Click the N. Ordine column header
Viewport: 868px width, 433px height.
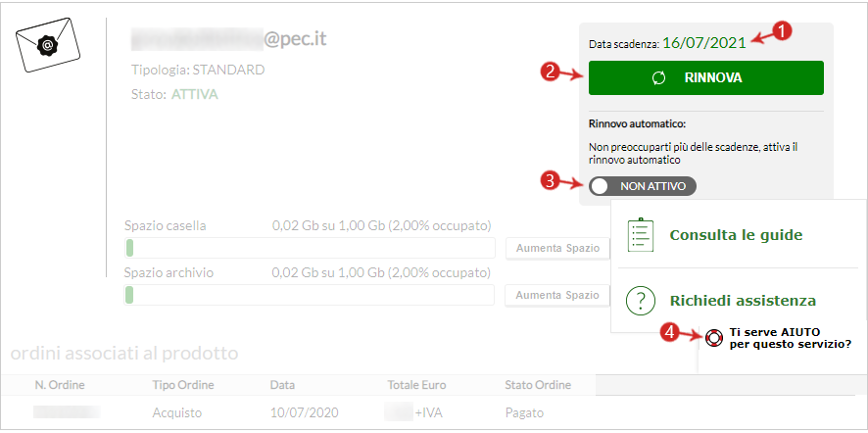[x=61, y=385]
